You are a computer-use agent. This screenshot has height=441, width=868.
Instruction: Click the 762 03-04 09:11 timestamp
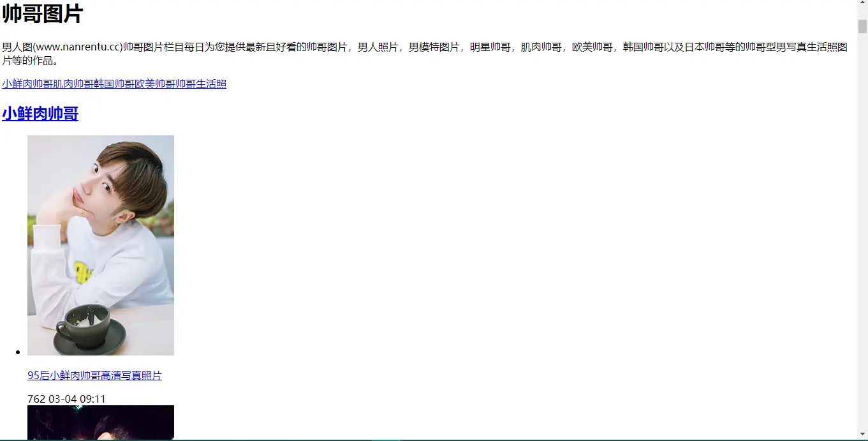(66, 398)
